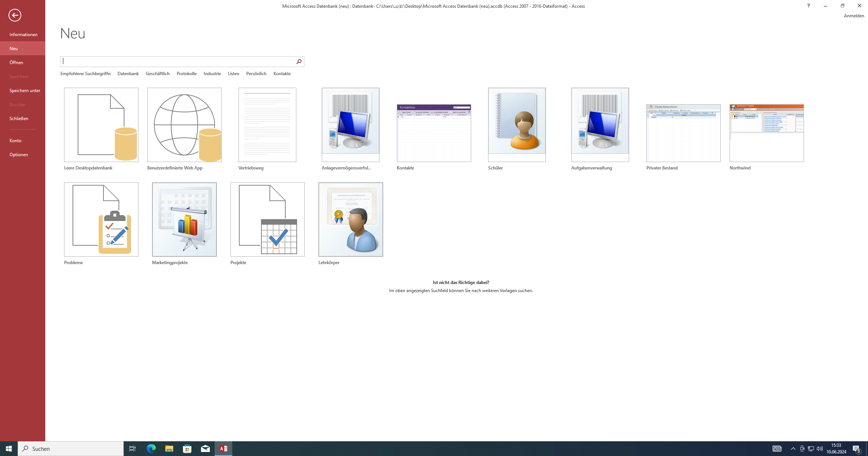Pick the Marketingprojekte template
This screenshot has height=456, width=868.
coord(184,220)
